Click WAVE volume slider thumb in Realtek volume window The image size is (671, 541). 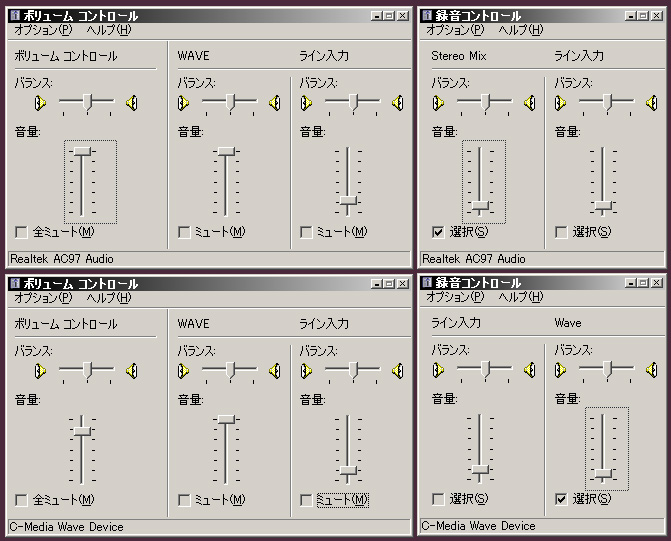[x=227, y=151]
